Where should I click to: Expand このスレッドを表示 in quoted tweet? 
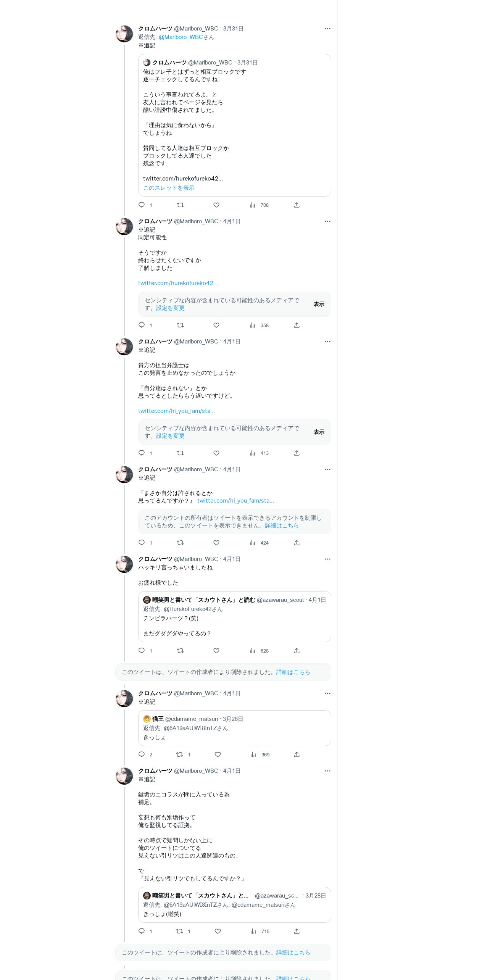169,188
